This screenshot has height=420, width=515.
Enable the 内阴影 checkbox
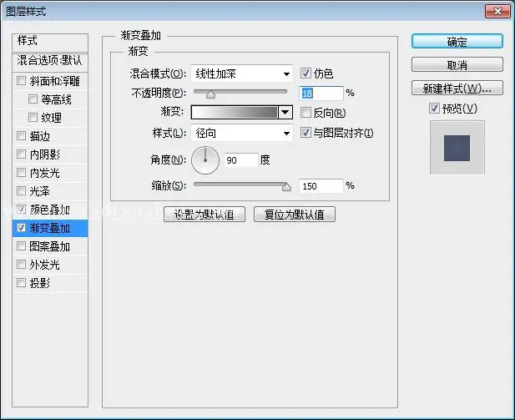(21, 154)
